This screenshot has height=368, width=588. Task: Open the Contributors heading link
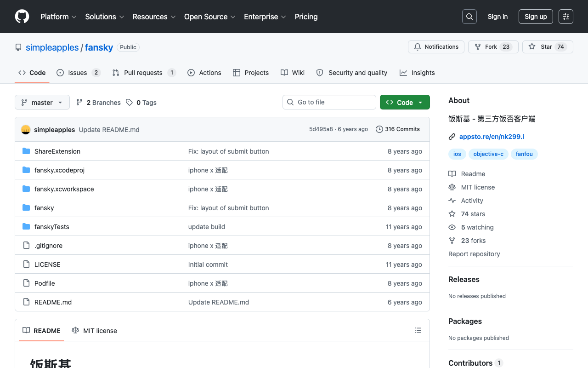(x=475, y=363)
